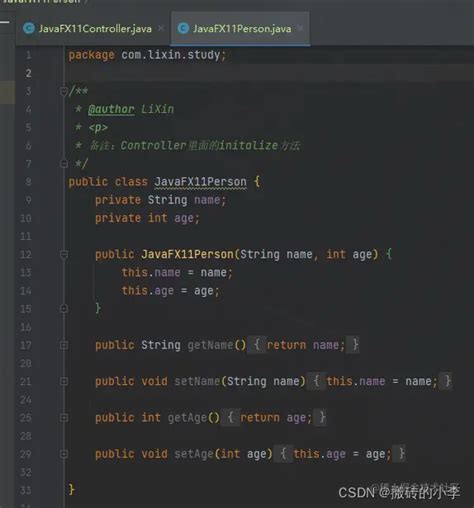Expand the folded setAge method at line 29
This screenshot has width=474, height=508.
pyautogui.click(x=64, y=454)
